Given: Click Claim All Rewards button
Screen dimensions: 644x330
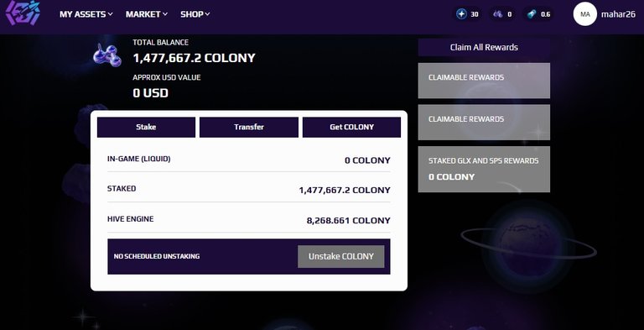Looking at the screenshot, I should point(484,47).
